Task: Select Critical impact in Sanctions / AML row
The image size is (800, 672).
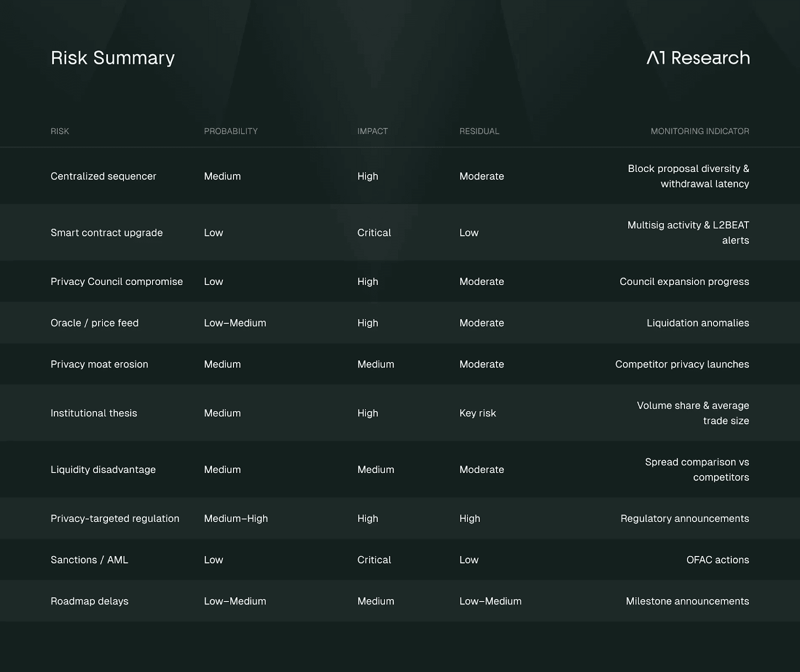Action: click(x=374, y=560)
